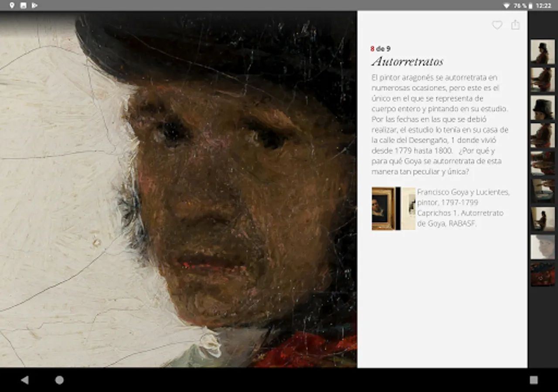
Task: Select the eighth pale face thumbnail
Action: 543,247
